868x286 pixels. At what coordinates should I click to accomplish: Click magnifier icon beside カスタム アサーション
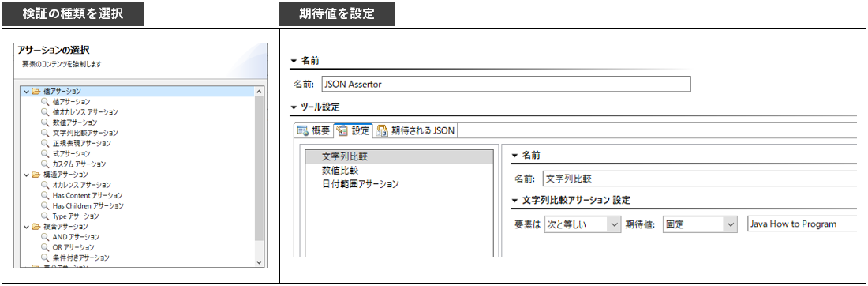click(44, 164)
